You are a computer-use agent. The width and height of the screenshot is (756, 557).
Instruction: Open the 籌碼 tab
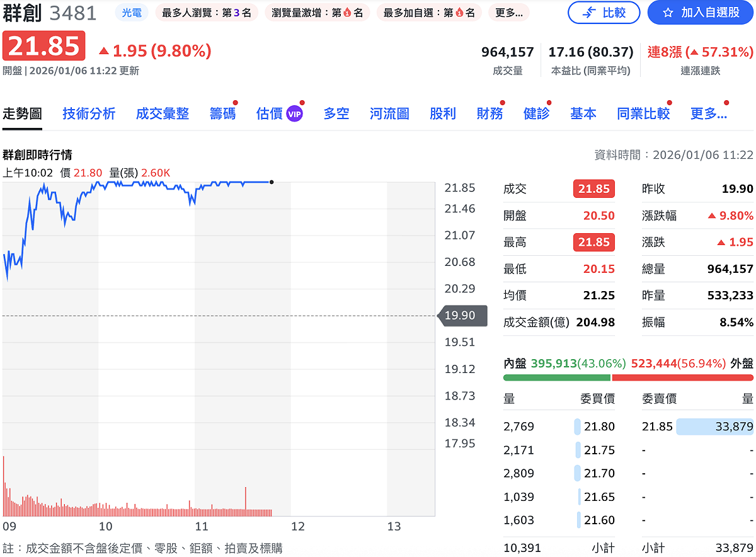tap(222, 113)
